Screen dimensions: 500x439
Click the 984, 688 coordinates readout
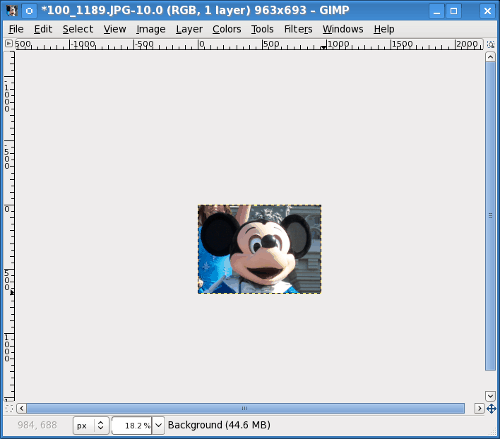coord(37,425)
